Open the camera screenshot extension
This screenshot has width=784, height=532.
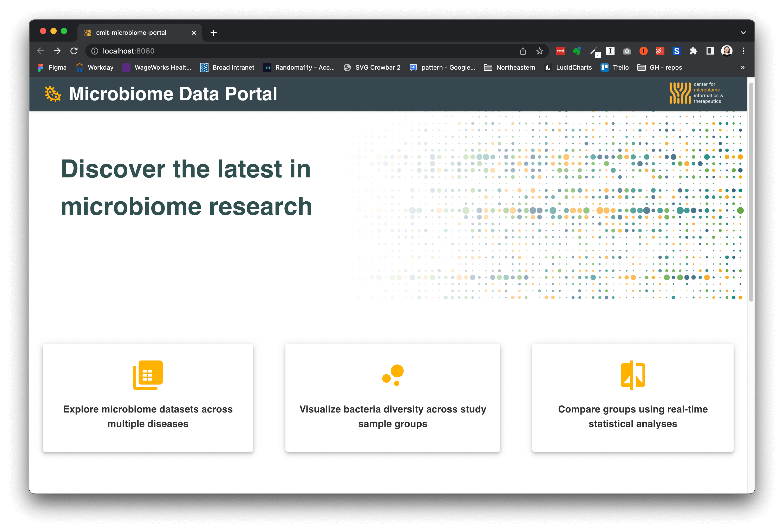coord(627,51)
